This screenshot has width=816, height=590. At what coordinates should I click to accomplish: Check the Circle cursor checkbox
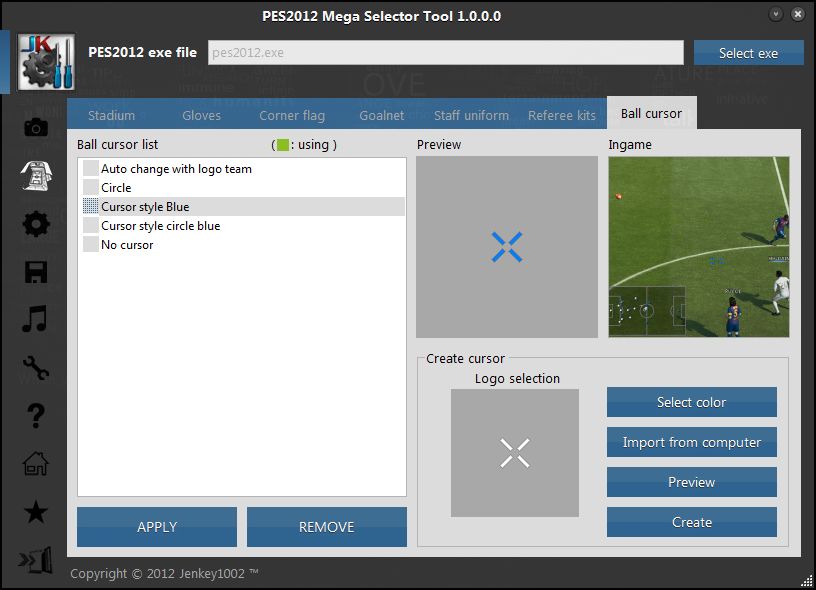point(91,188)
